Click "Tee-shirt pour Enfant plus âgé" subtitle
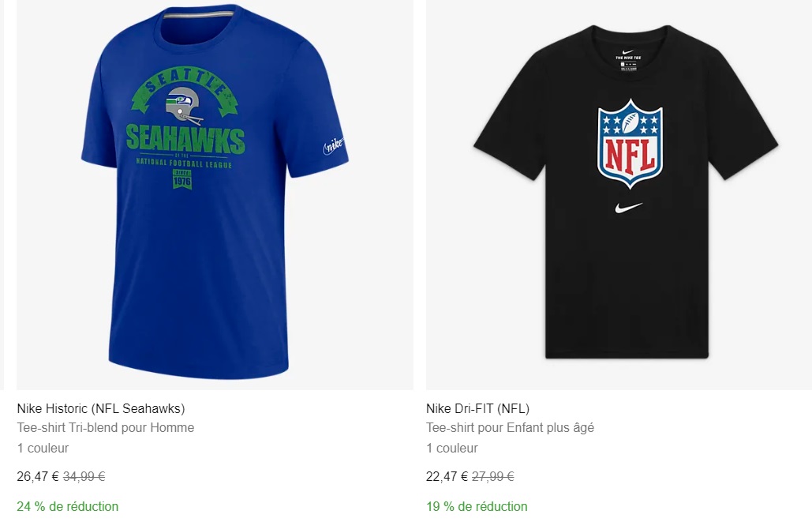812x522 pixels. coord(510,428)
